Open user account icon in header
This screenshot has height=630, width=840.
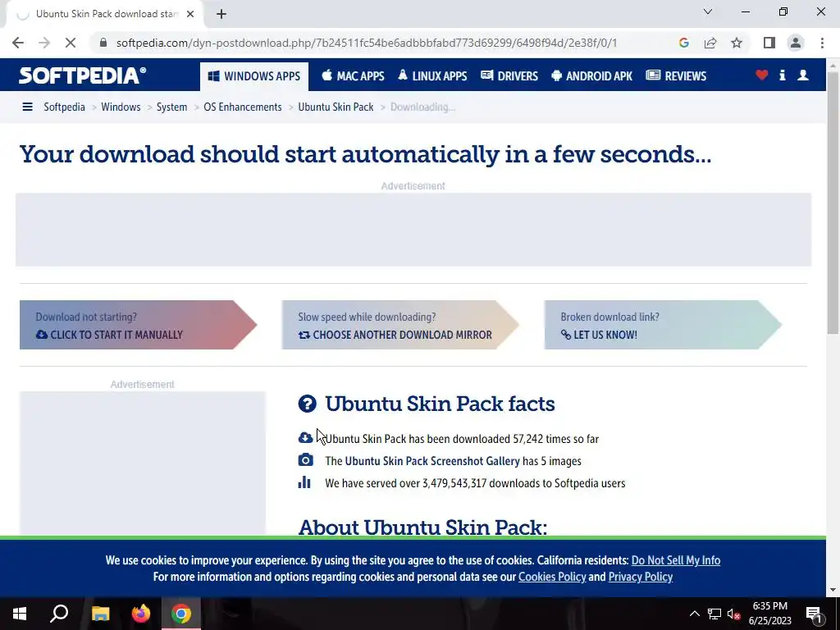pos(803,75)
